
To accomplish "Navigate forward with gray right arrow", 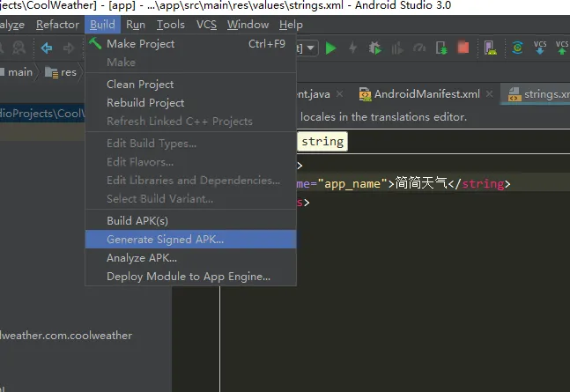I will tap(69, 48).
